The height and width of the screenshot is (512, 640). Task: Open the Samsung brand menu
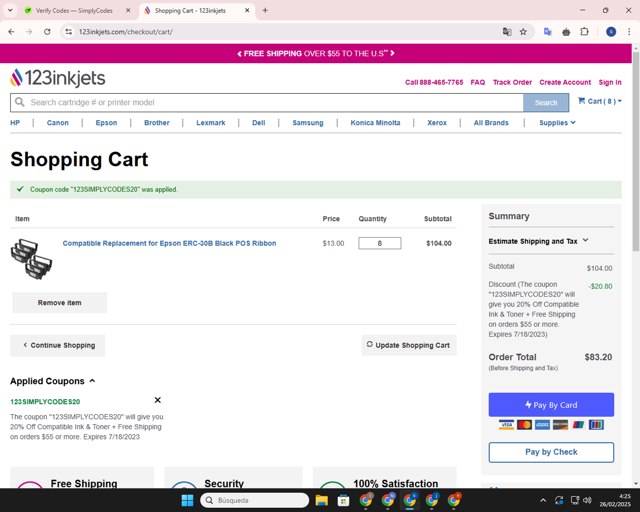[x=308, y=123]
